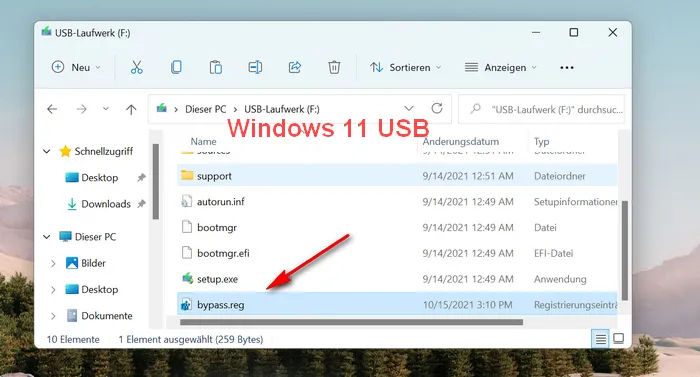Viewport: 700px width, 377px height.
Task: Open the three-dots more options menu
Action: [567, 67]
